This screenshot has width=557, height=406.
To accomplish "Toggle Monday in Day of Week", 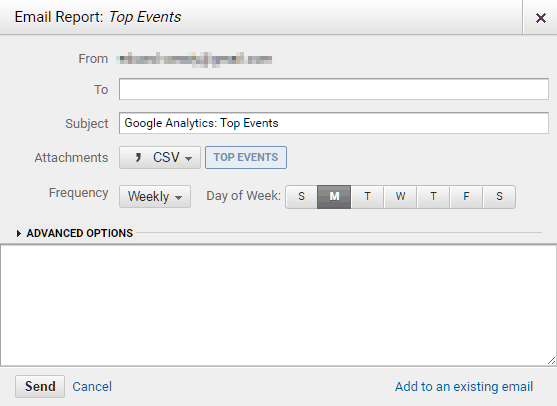I will pyautogui.click(x=334, y=196).
